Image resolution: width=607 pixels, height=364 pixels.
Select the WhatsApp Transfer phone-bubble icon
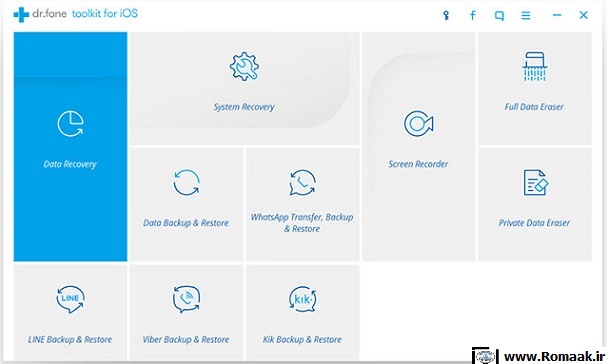coord(302,182)
